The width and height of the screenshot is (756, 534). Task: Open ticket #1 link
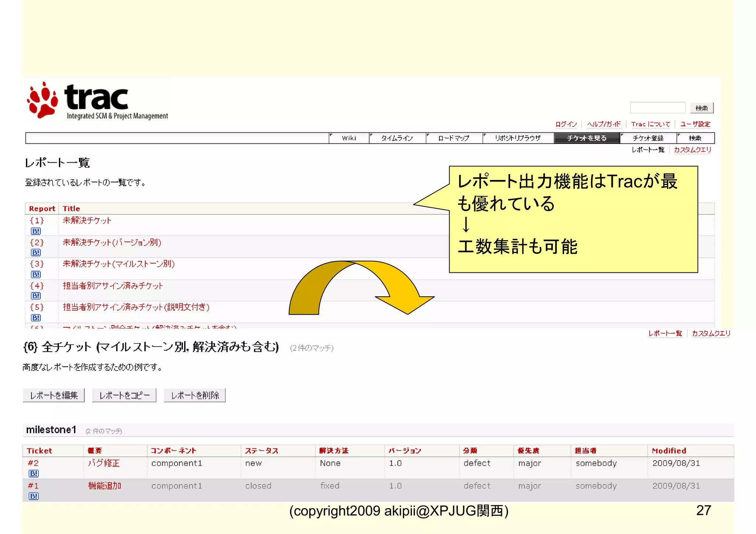coord(33,486)
